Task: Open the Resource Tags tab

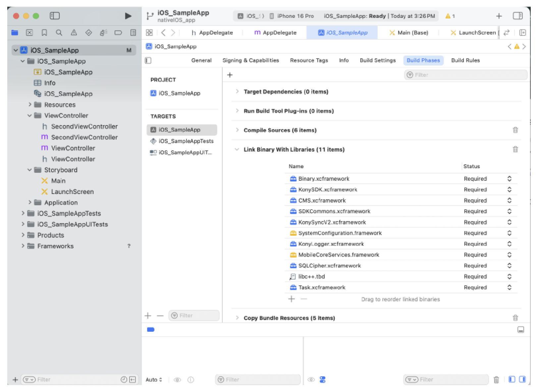Action: point(309,60)
